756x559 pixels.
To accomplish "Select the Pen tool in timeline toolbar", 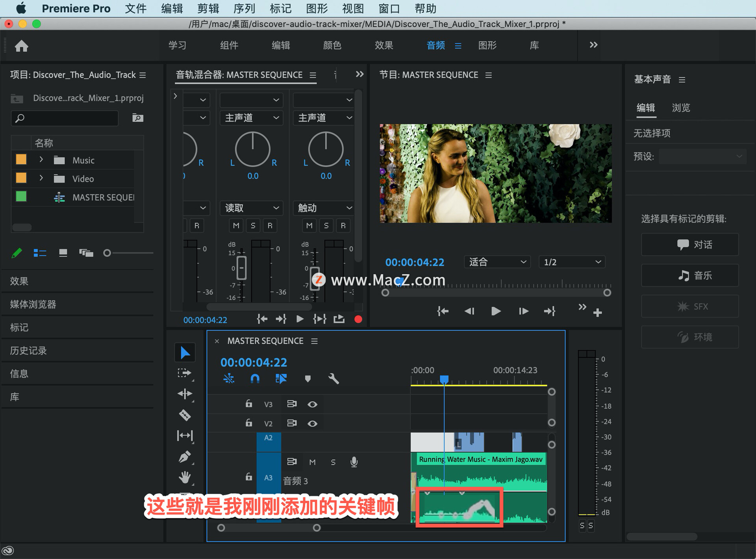I will (x=185, y=457).
